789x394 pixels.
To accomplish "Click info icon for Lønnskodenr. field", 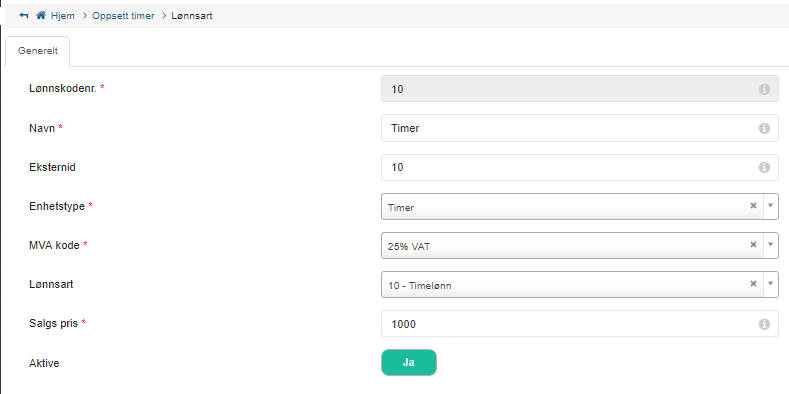I will (x=764, y=89).
